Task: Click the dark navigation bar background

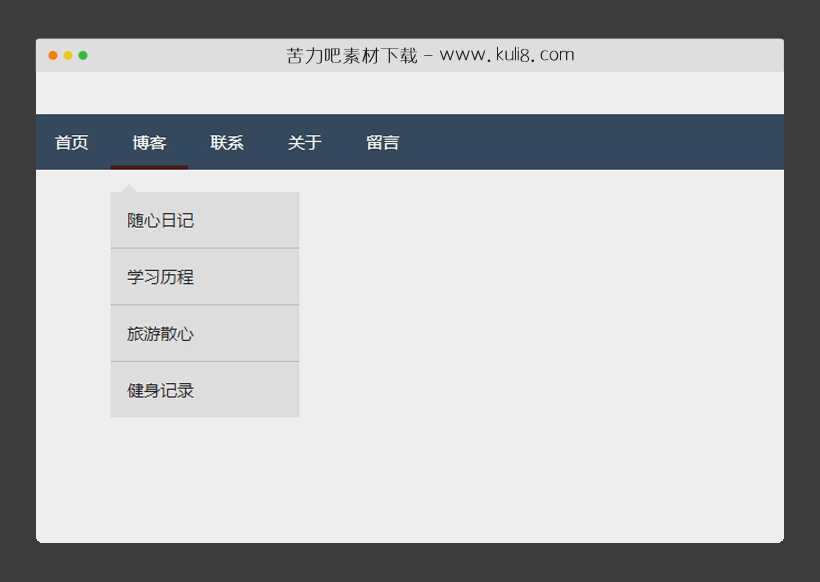Action: pyautogui.click(x=600, y=142)
